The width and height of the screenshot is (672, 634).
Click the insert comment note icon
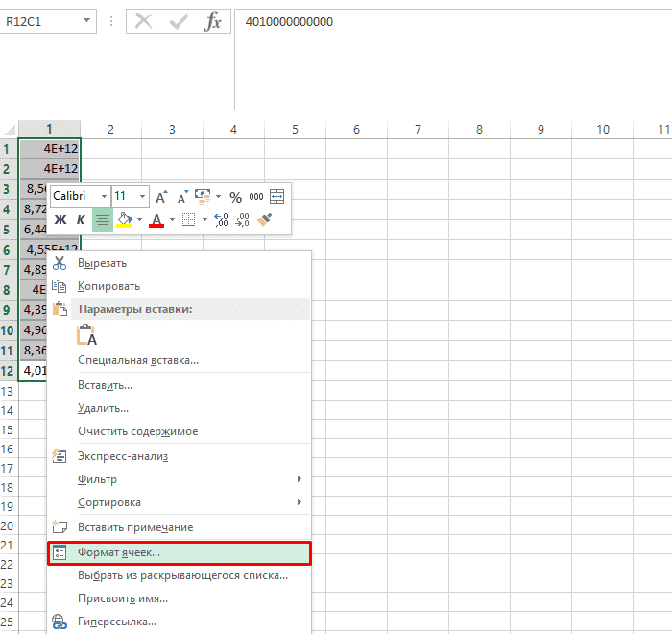60,526
